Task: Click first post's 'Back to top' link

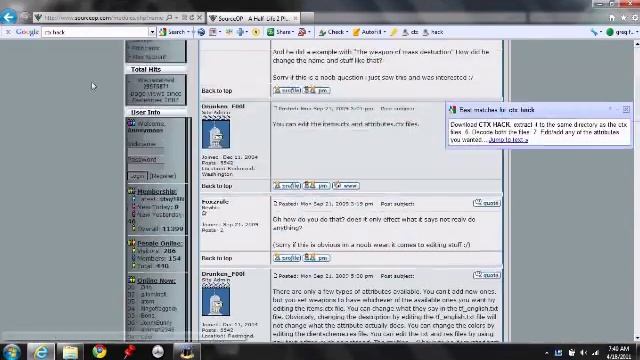Action: pyautogui.click(x=217, y=91)
